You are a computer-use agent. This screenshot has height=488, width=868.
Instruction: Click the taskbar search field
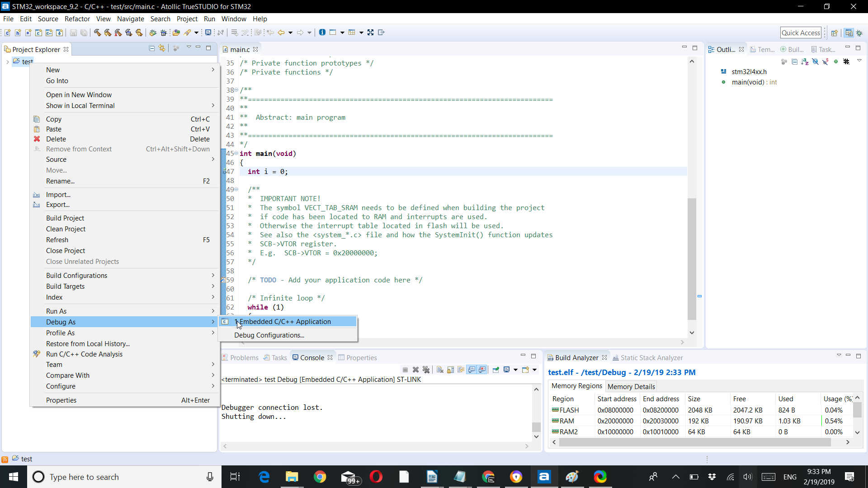pyautogui.click(x=113, y=477)
